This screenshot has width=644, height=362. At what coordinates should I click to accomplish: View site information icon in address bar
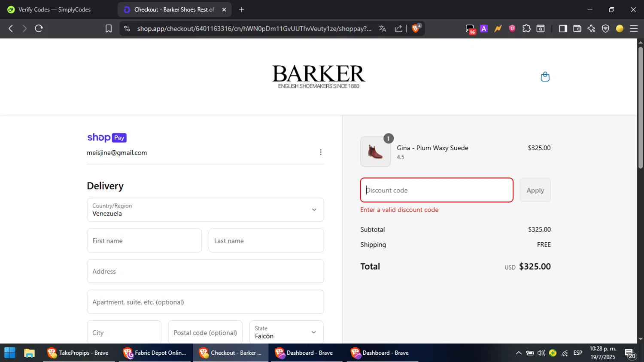tap(127, 28)
